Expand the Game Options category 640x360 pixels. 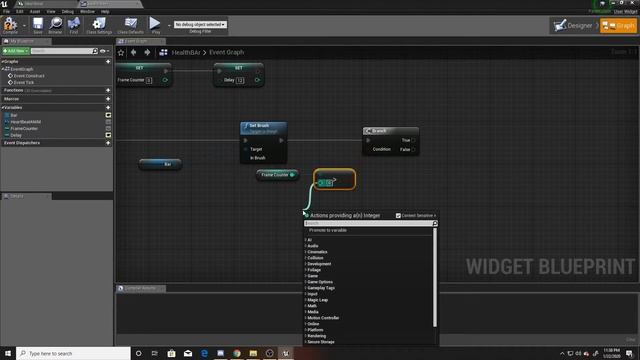(x=306, y=282)
